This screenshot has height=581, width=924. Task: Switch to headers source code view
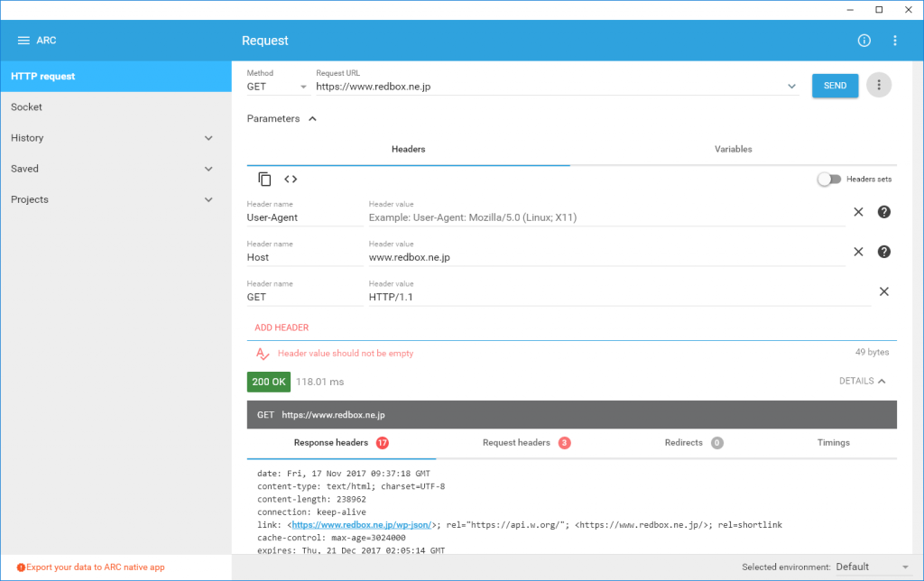[x=291, y=179]
